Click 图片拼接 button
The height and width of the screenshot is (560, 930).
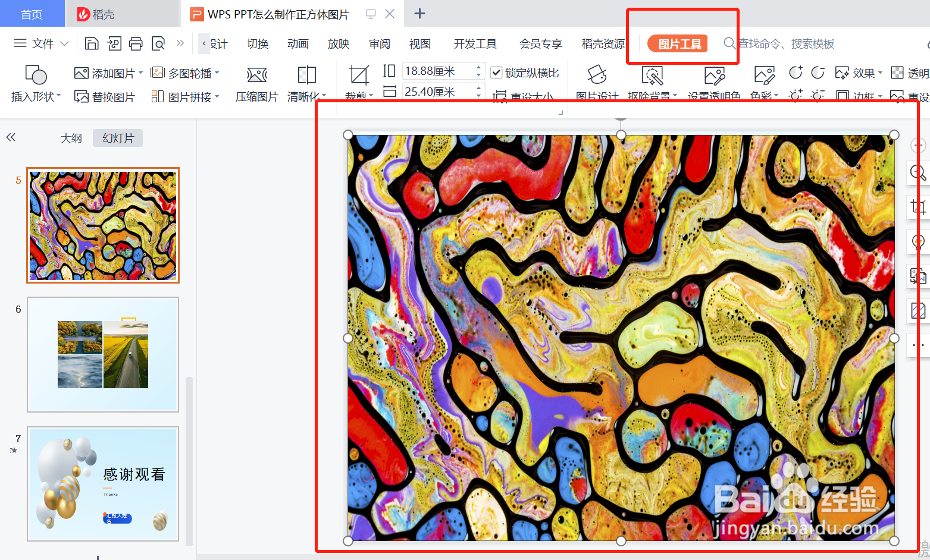181,96
